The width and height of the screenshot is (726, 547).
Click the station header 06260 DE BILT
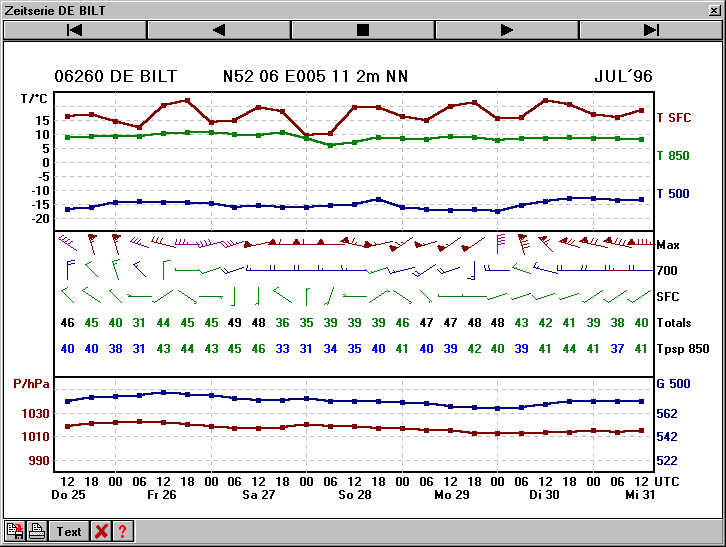click(x=116, y=76)
